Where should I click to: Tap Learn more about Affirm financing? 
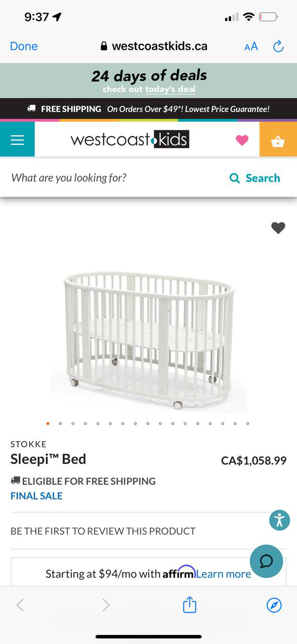[223, 574]
